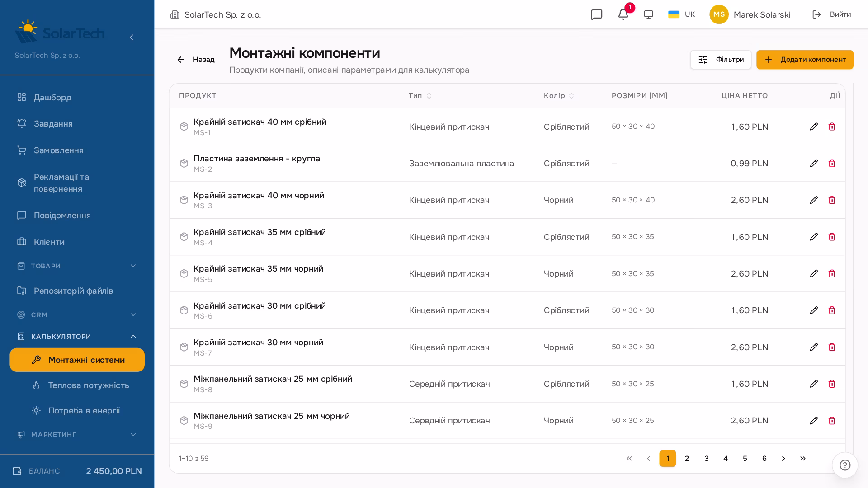Delete the MS-7 Крайній затискач 30 мм чорний row
The width and height of the screenshot is (868, 488).
pos(832,347)
